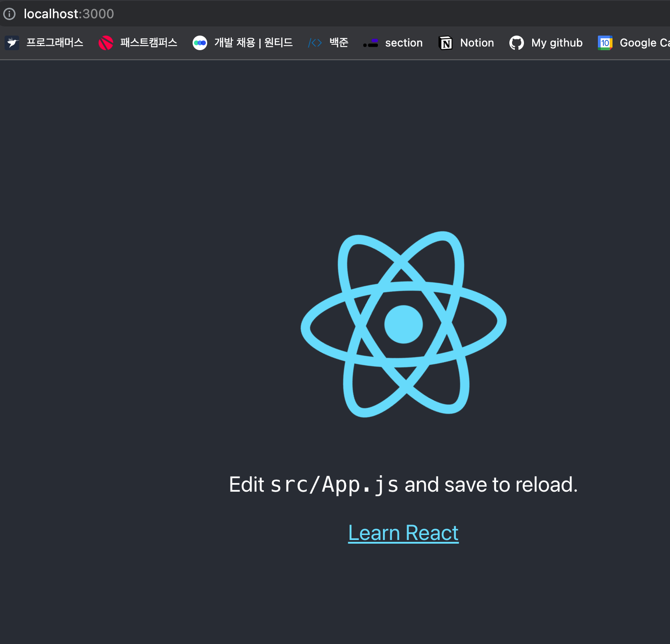Open the section bookmark label
This screenshot has height=644, width=670.
[404, 43]
